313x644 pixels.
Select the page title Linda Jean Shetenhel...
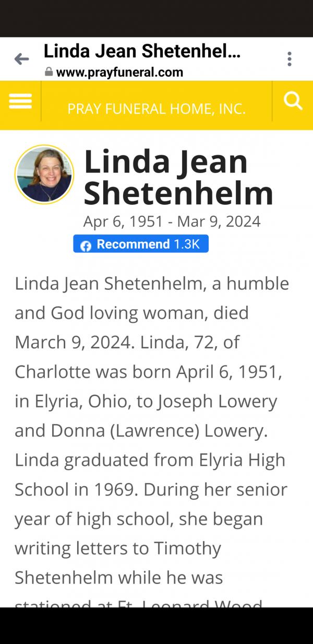tap(141, 51)
